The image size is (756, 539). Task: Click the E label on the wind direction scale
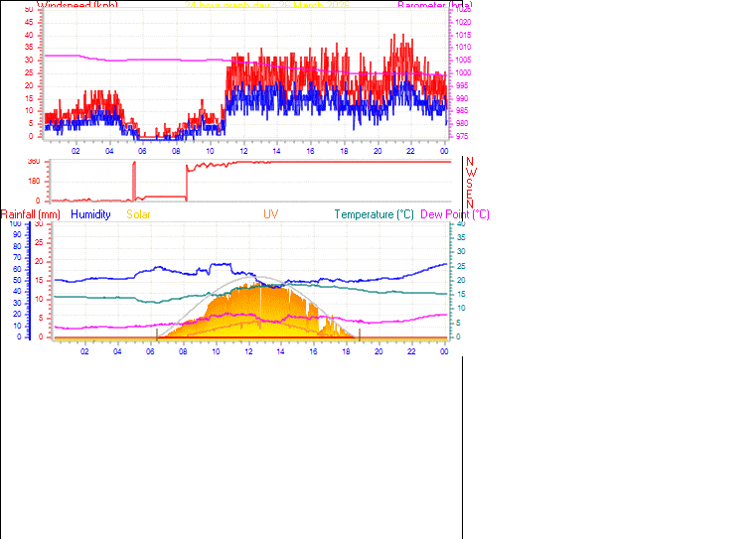(x=470, y=194)
